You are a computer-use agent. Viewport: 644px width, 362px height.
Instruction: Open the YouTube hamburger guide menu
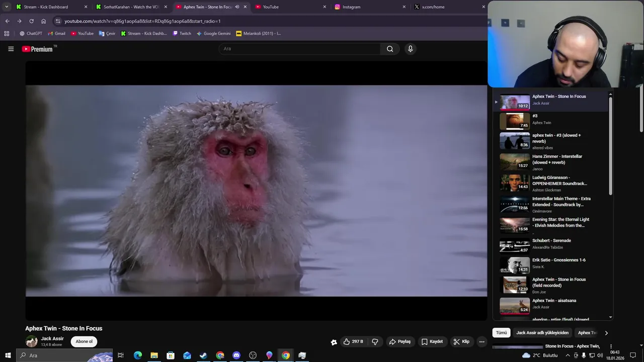click(x=11, y=49)
